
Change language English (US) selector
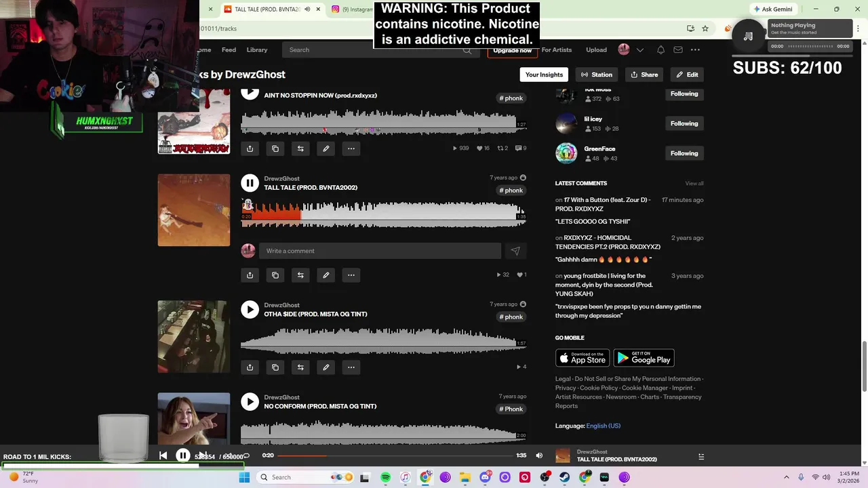(x=603, y=426)
